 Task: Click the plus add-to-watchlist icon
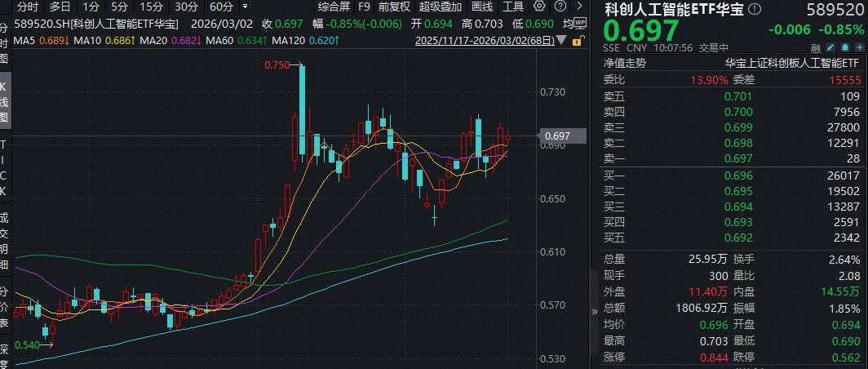(x=860, y=47)
